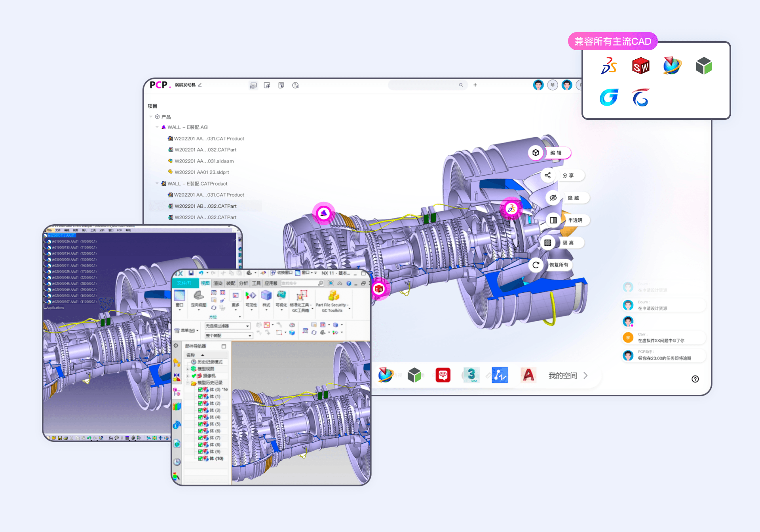Click the 编辑 button
This screenshot has width=760, height=532.
coord(556,153)
